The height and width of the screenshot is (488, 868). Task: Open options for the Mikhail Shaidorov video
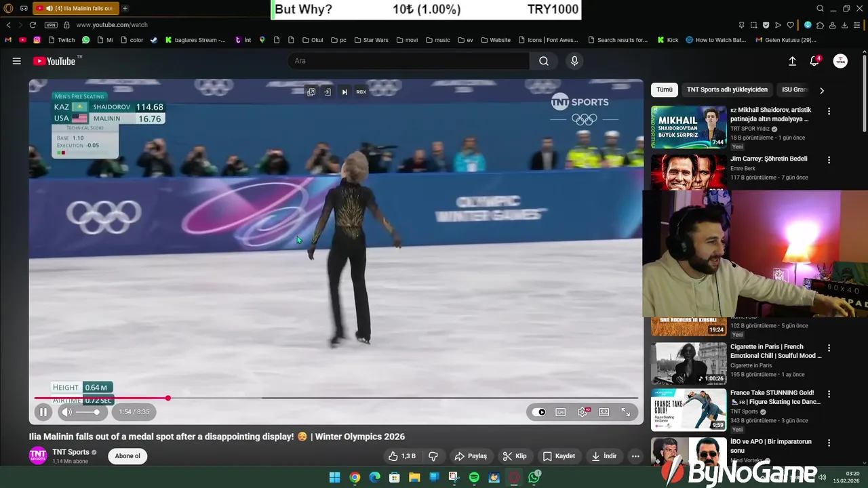[829, 111]
